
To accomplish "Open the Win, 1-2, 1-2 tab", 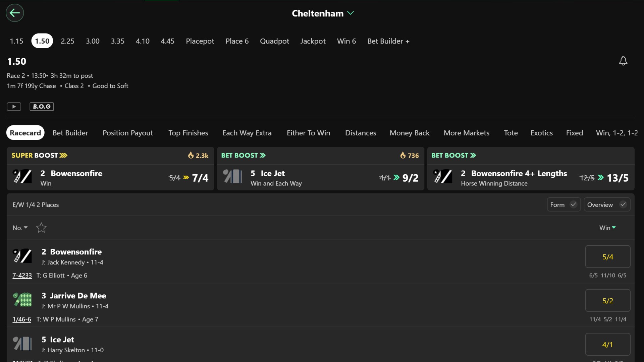I will point(617,133).
